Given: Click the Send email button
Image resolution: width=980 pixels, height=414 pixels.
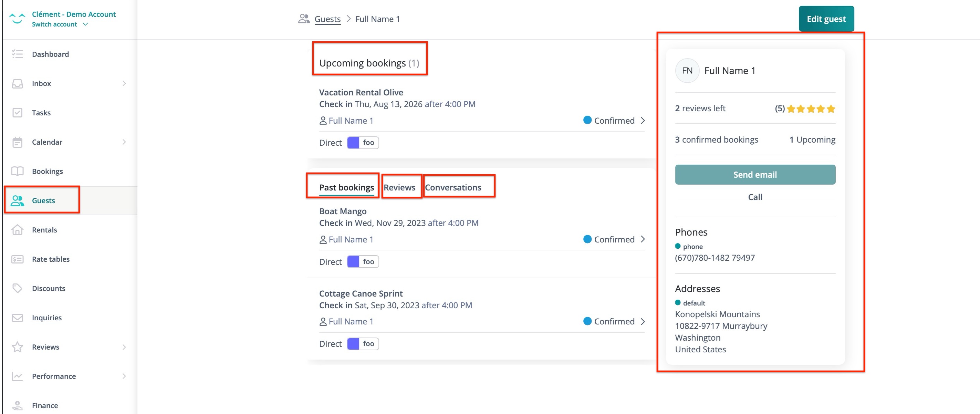Looking at the screenshot, I should pos(755,175).
